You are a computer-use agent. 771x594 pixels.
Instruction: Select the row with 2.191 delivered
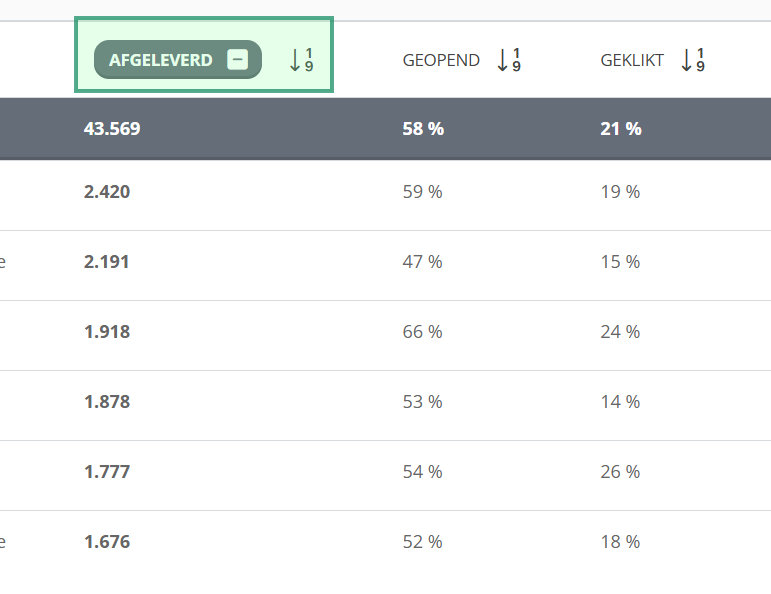pos(107,262)
